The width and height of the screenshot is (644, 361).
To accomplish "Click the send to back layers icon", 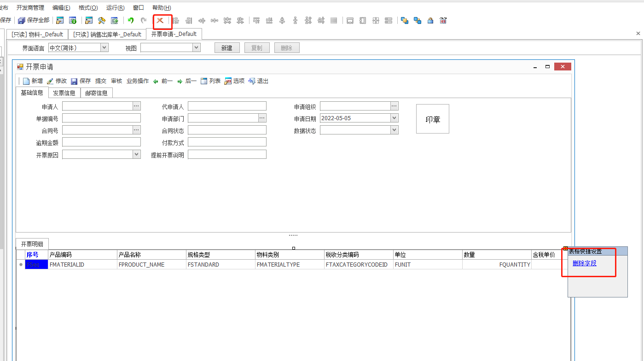I will [418, 20].
